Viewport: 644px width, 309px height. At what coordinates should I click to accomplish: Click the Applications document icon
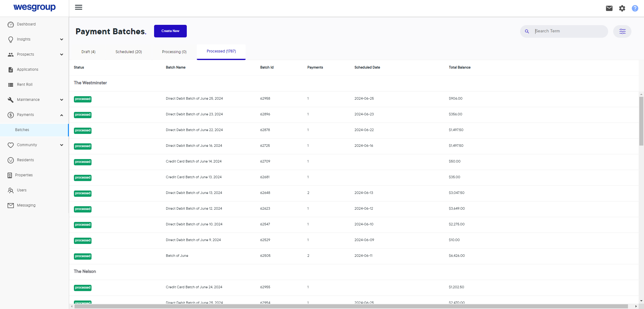coord(11,70)
